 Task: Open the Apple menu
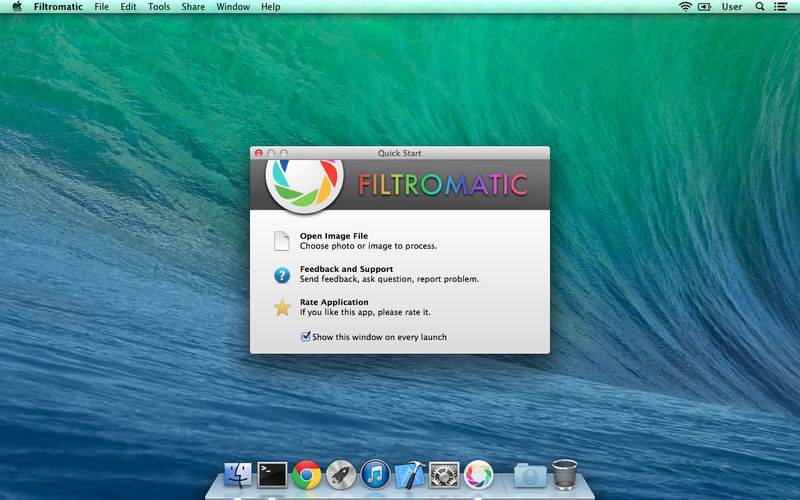point(17,7)
